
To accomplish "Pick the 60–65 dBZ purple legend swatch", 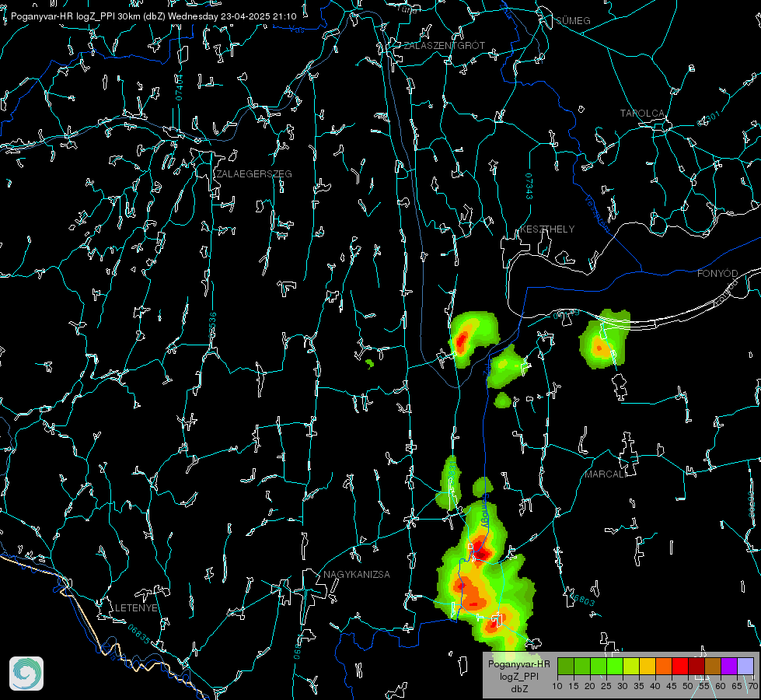I will coord(729,666).
